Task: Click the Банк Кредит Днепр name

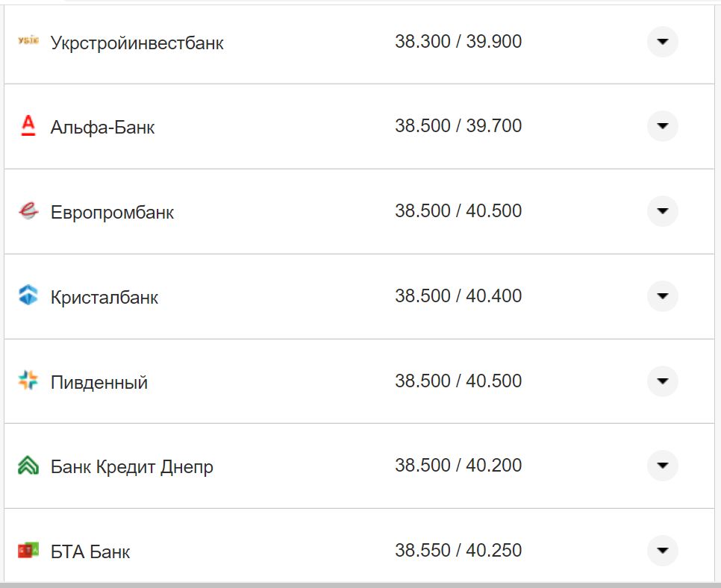Action: (132, 467)
